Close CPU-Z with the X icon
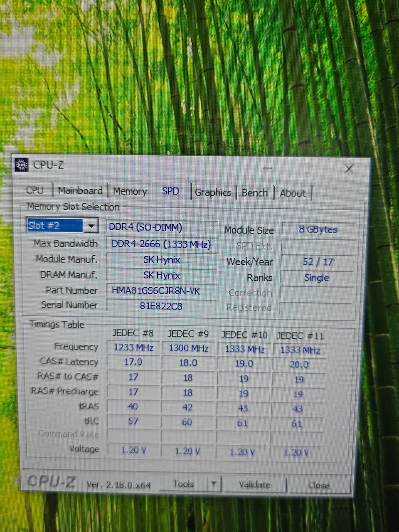The height and width of the screenshot is (532, 399). (x=349, y=169)
